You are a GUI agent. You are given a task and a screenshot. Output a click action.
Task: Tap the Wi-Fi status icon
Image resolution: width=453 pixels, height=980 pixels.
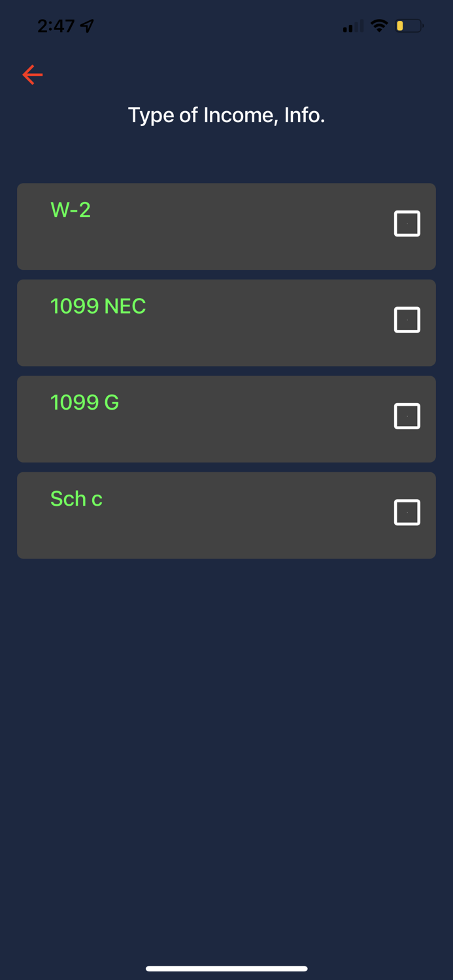point(379,26)
